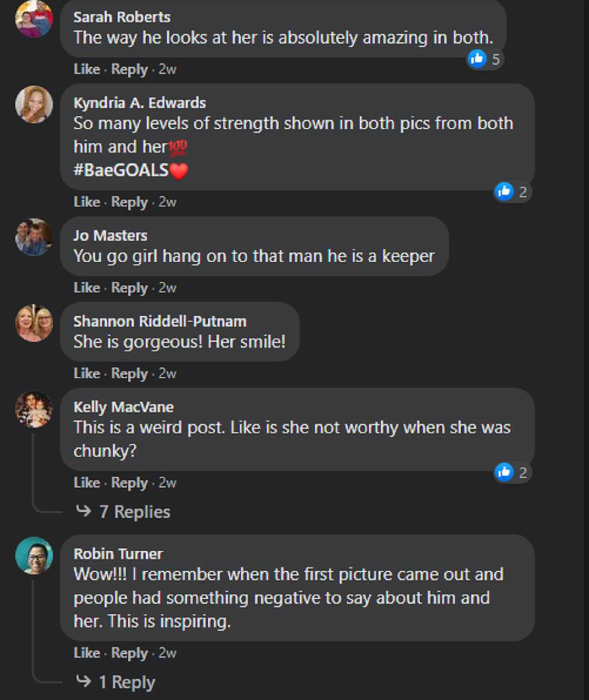This screenshot has width=589, height=700.
Task: Click the thumbs-up reaction on Sarah Roberts' comment
Action: coord(477,58)
